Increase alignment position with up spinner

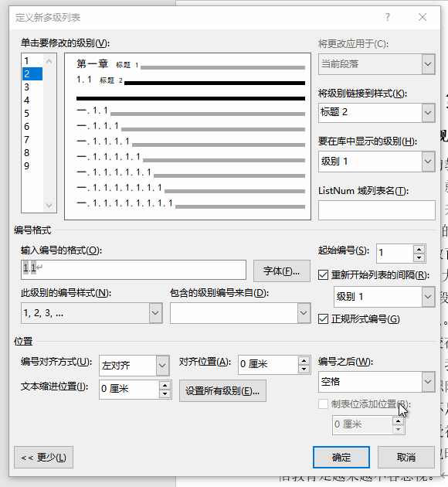click(304, 361)
